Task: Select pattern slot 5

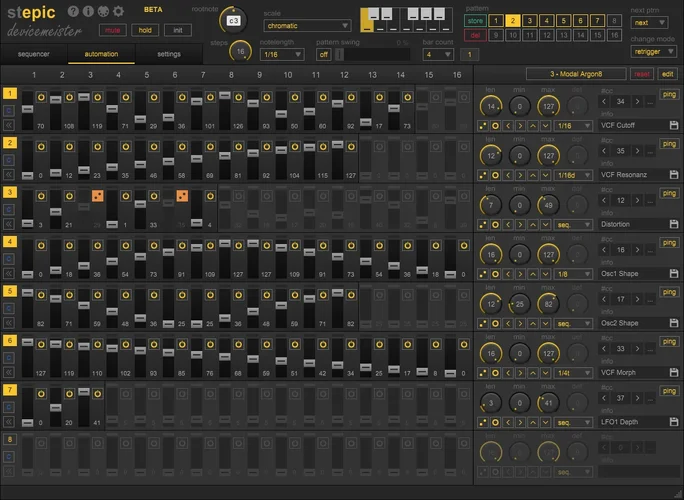Action: [x=563, y=21]
